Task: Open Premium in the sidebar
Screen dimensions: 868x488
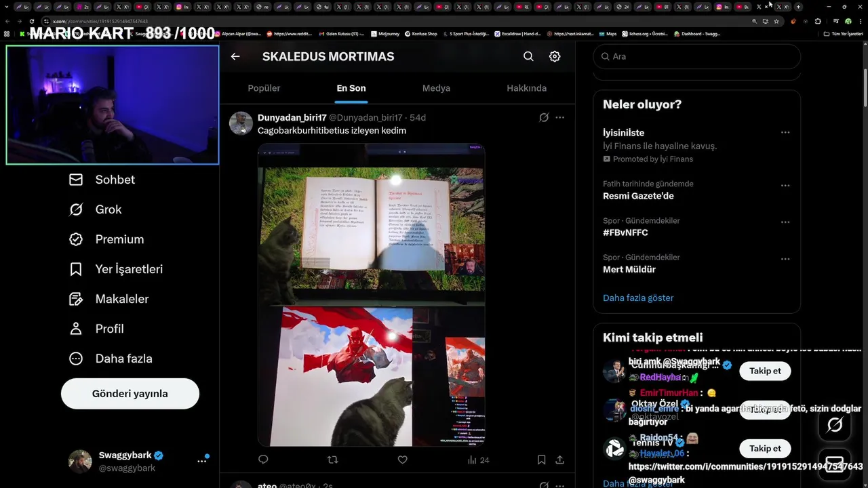Action: click(106, 239)
